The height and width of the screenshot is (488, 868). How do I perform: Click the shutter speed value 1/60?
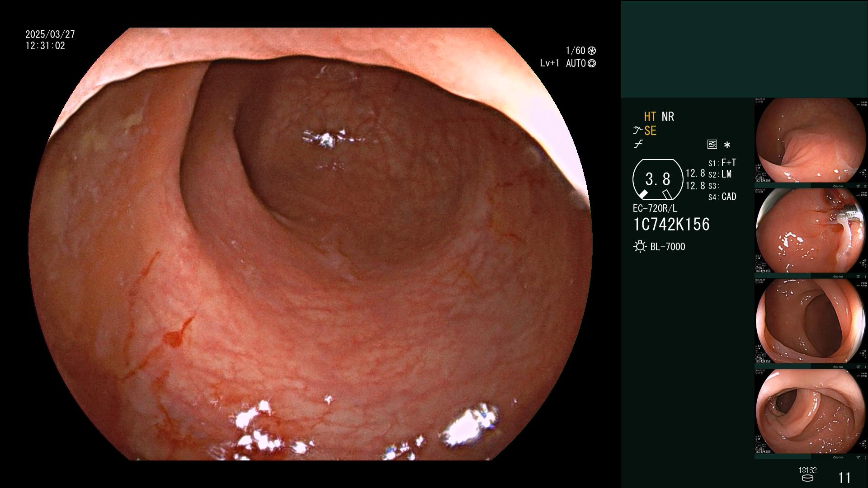pos(576,51)
